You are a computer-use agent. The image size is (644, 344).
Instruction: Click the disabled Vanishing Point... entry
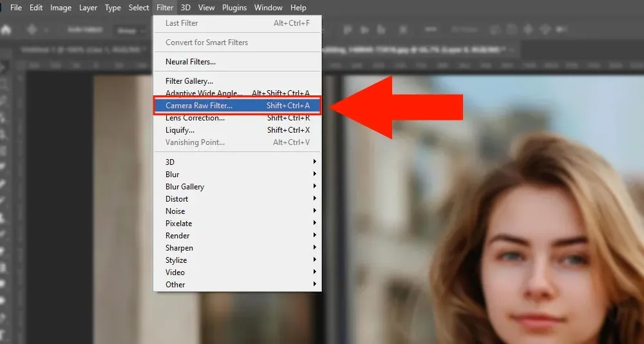coord(238,142)
